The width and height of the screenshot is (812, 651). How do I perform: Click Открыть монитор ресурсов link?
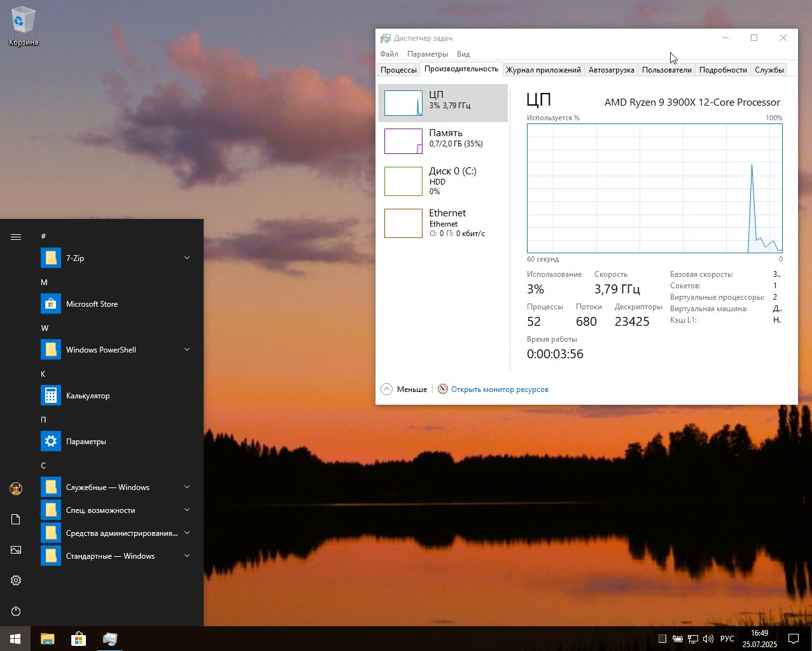(x=499, y=389)
